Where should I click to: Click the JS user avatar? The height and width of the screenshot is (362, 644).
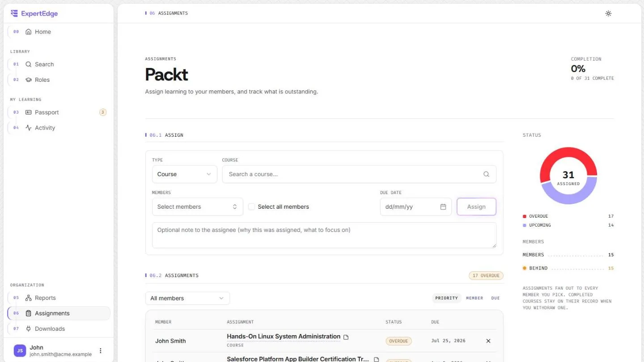[x=20, y=351]
